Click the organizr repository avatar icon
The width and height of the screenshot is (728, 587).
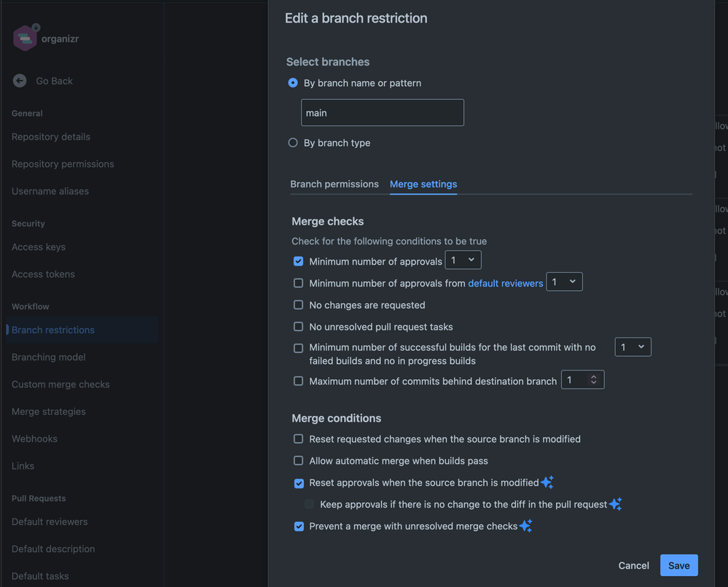point(26,38)
